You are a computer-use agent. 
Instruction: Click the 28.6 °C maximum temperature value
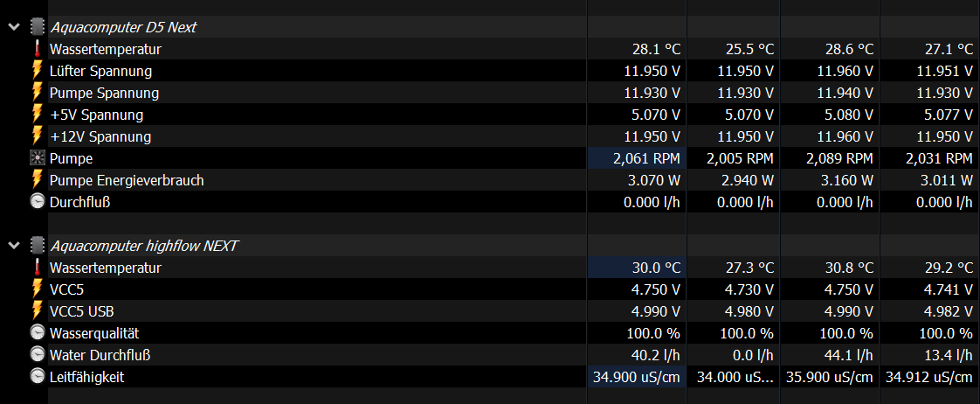(849, 49)
